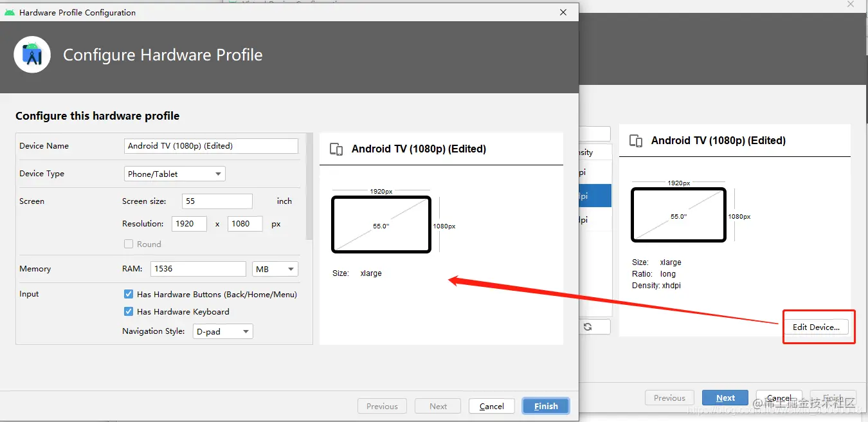Click Finish in Hardware Profile dialog

tap(546, 406)
